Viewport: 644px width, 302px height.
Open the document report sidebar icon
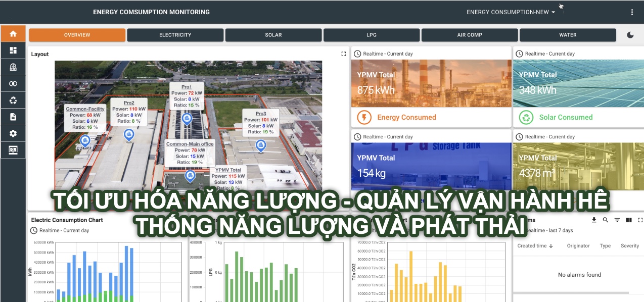13,117
